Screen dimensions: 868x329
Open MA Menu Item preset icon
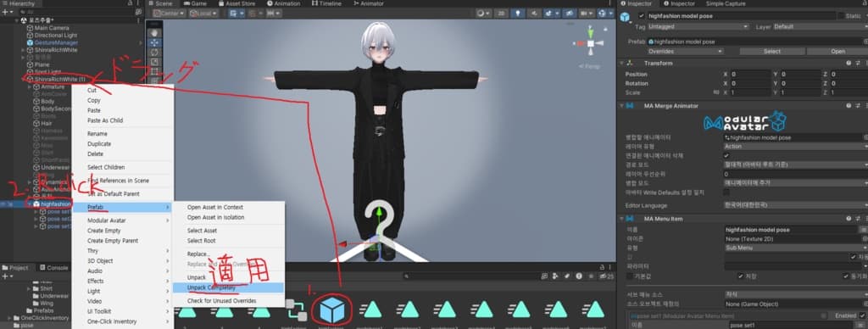(x=857, y=219)
